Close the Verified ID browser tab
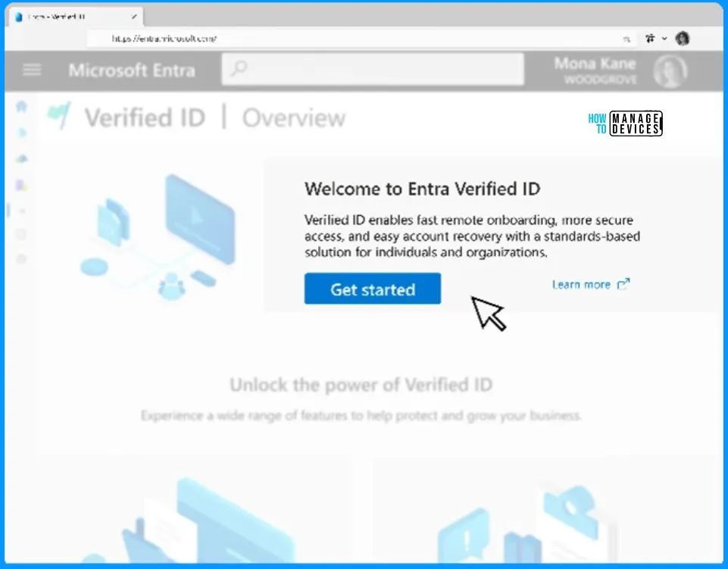 pos(134,17)
